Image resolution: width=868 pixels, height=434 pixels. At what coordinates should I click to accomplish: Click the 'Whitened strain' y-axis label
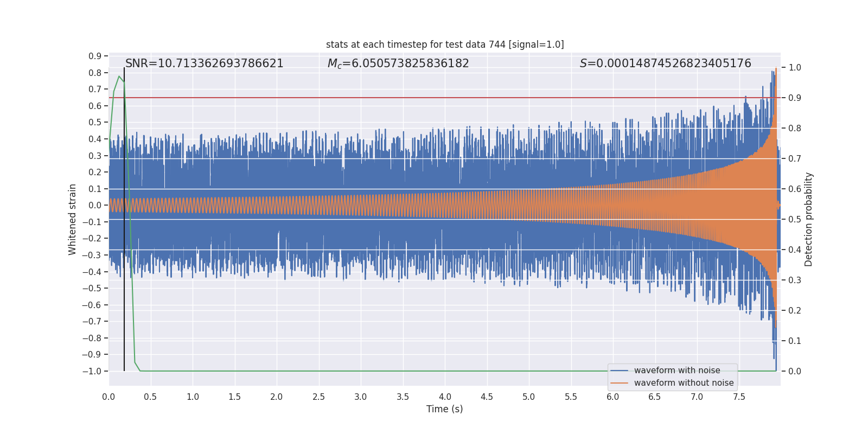point(73,219)
